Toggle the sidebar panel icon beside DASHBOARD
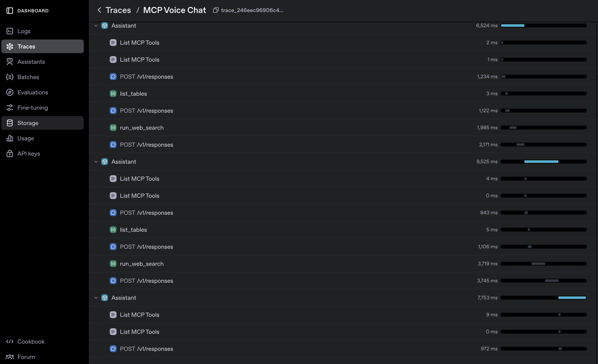 pyautogui.click(x=10, y=11)
